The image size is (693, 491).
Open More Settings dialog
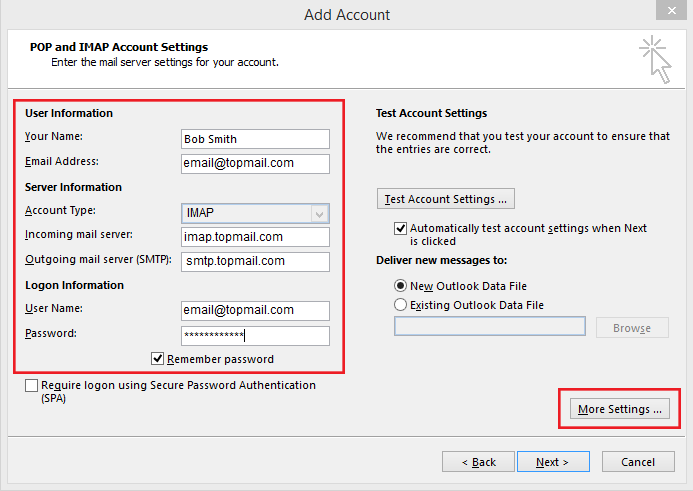620,409
